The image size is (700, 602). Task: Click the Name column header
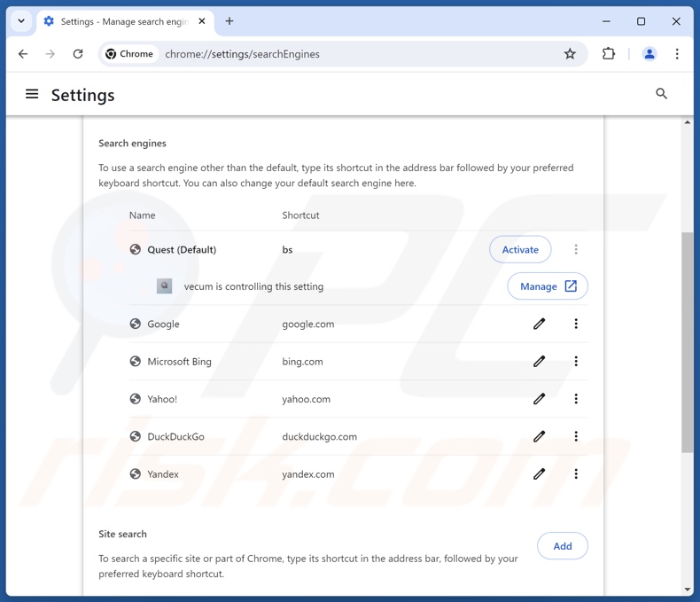tap(143, 215)
